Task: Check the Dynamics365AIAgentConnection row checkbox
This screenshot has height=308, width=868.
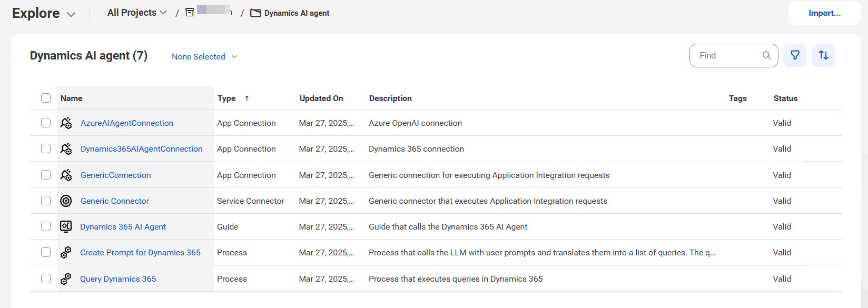Action: (x=46, y=148)
